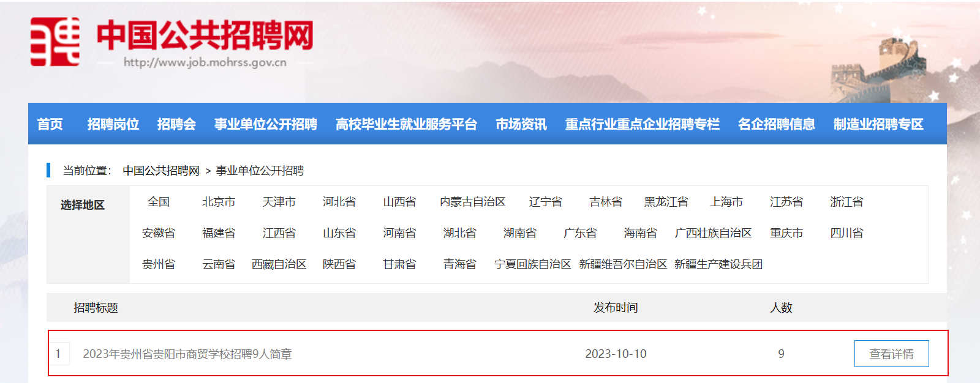
Task: Click the 人数 column header
Action: click(781, 308)
